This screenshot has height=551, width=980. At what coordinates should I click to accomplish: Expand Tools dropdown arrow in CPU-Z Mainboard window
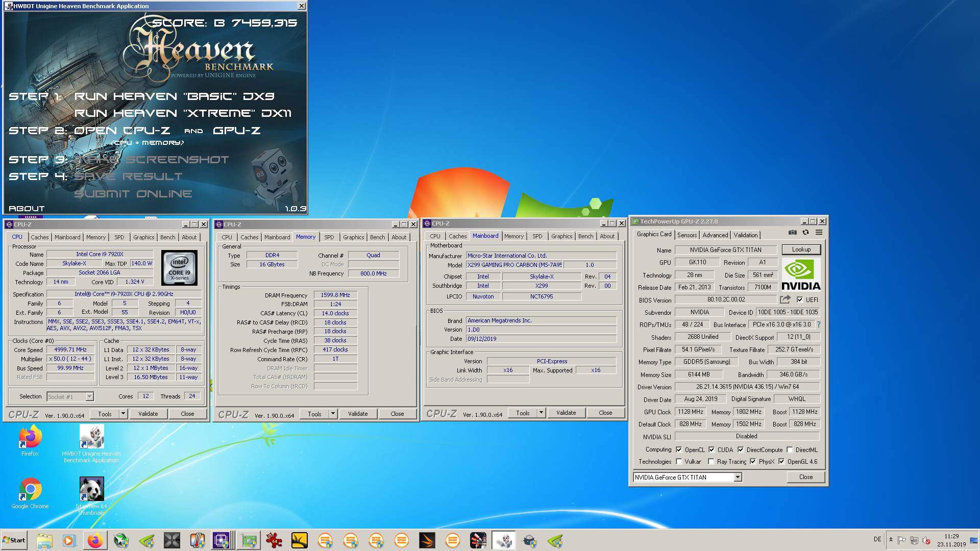pyautogui.click(x=541, y=412)
